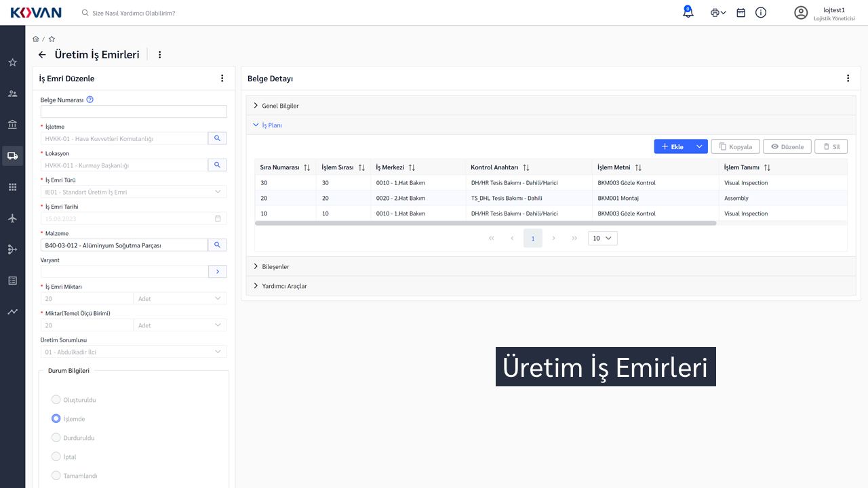Open the Üretim Sorumlusu dropdown
This screenshot has height=488, width=868.
click(x=134, y=352)
